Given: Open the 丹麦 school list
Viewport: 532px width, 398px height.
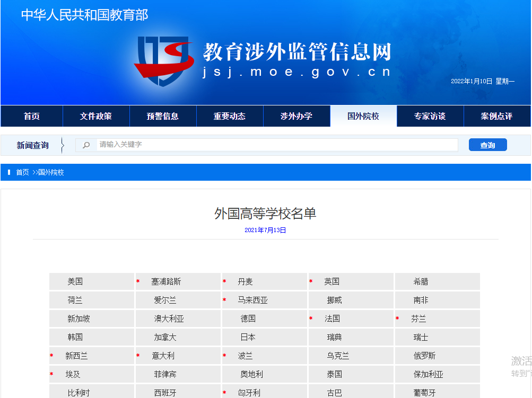Looking at the screenshot, I should 245,281.
